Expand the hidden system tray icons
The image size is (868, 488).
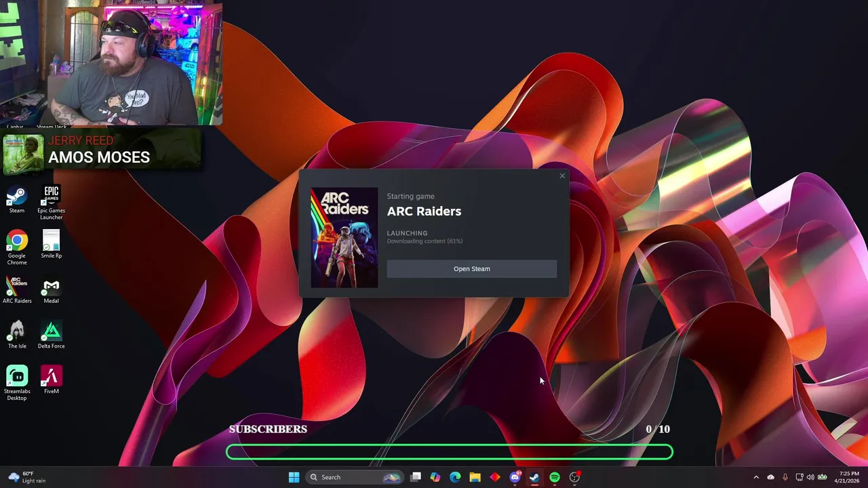756,477
